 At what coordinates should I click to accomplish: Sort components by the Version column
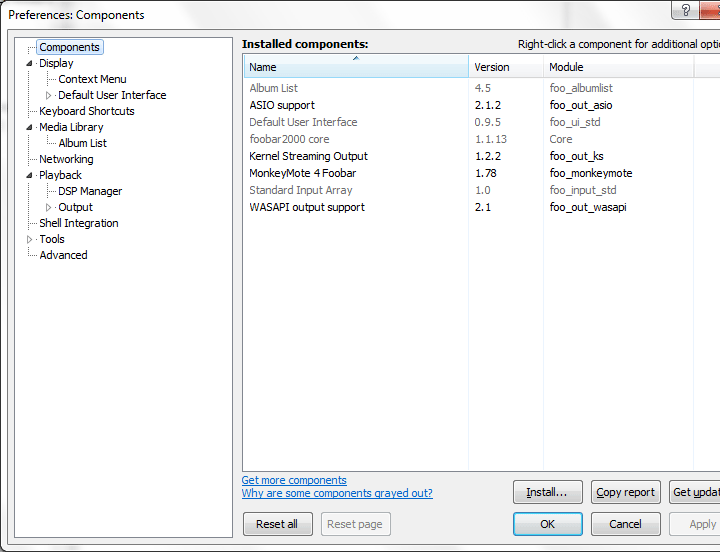click(506, 67)
